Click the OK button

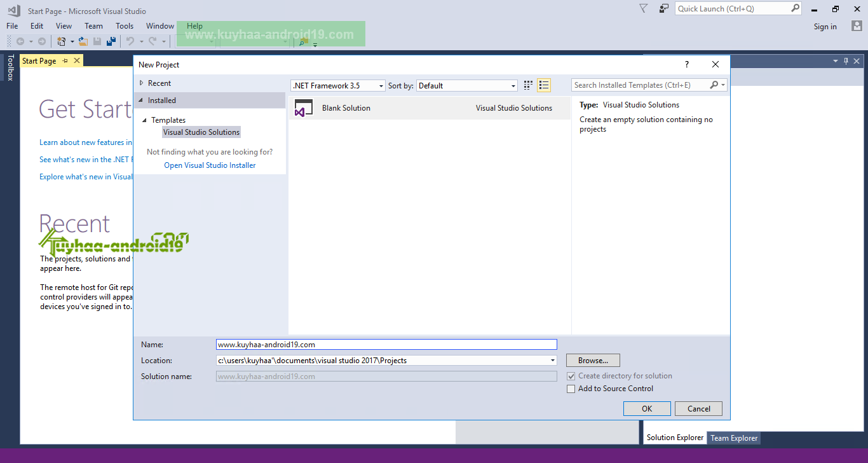(x=647, y=409)
